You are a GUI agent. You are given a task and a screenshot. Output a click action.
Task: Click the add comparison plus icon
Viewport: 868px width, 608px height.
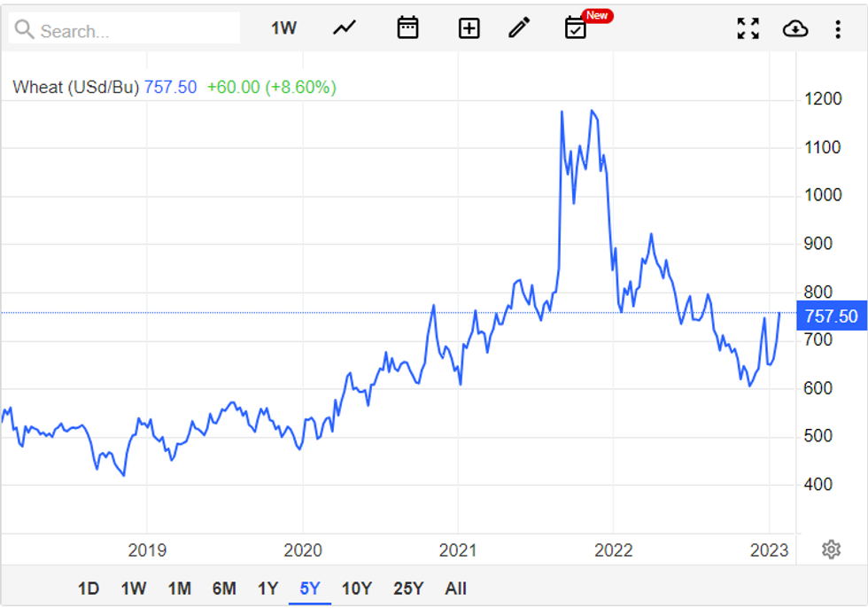tap(469, 28)
